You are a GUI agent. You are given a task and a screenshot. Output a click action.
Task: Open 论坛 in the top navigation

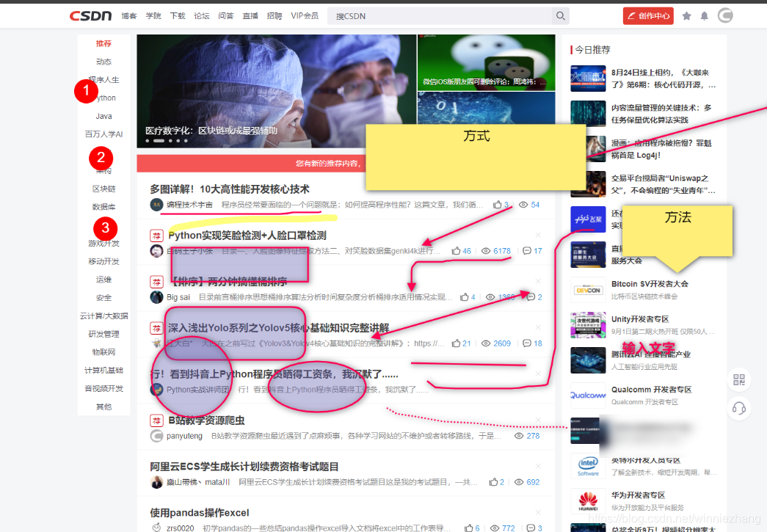coord(202,15)
